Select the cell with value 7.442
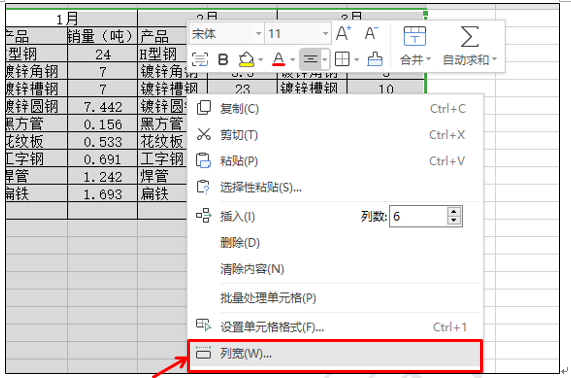Viewport: 571px width, 378px height. point(102,106)
